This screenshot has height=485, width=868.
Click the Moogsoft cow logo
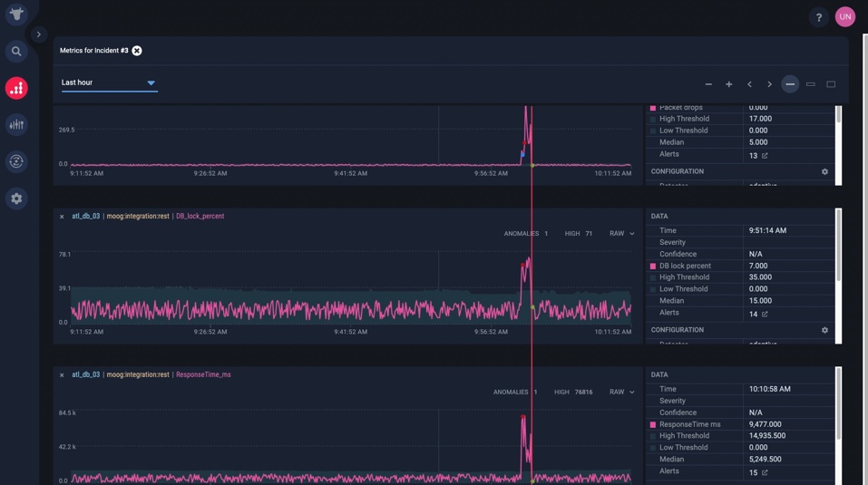16,14
